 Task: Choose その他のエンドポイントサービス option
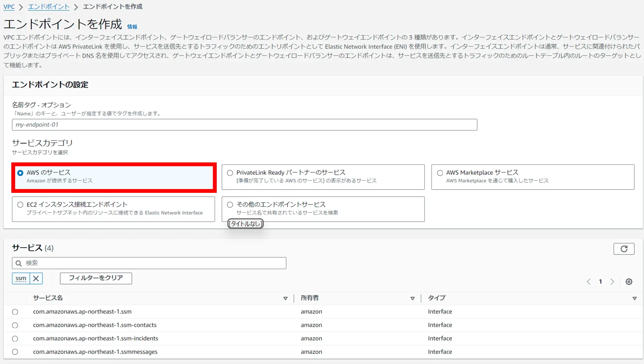(230, 204)
